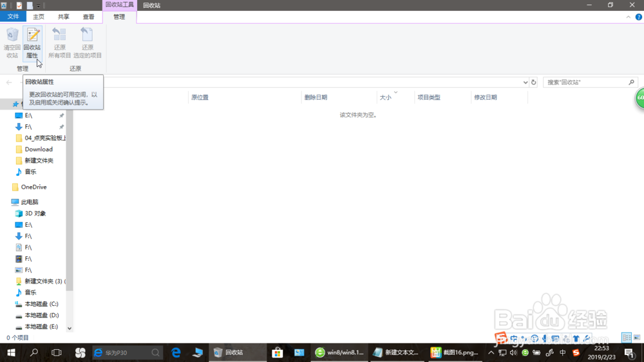Open Recycle Bin properties (回收站属性)
The image size is (644, 362).
[32, 43]
